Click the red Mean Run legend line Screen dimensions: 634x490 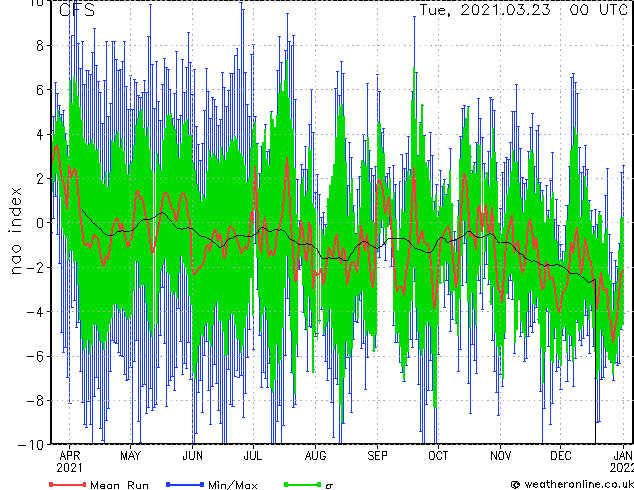(x=68, y=484)
